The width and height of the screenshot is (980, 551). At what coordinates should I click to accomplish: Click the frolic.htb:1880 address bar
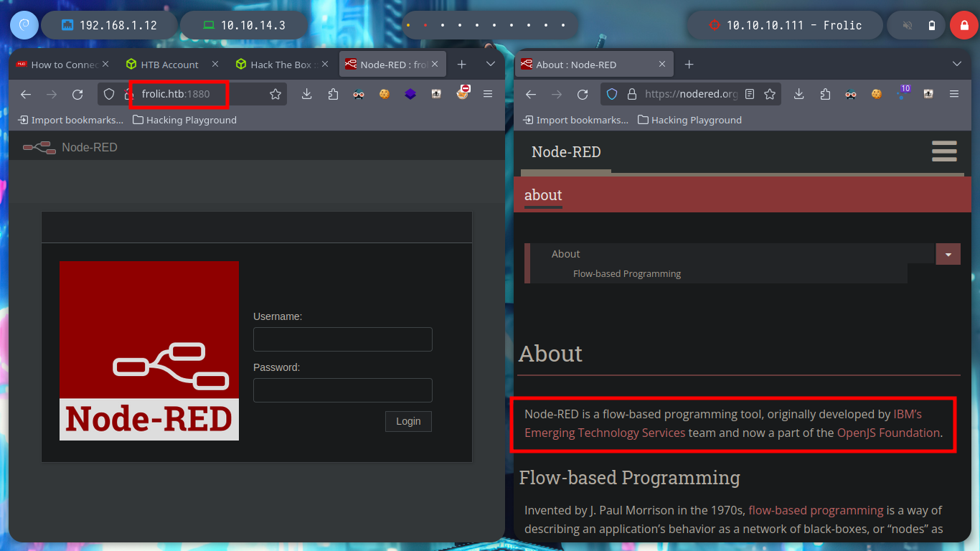tap(192, 94)
